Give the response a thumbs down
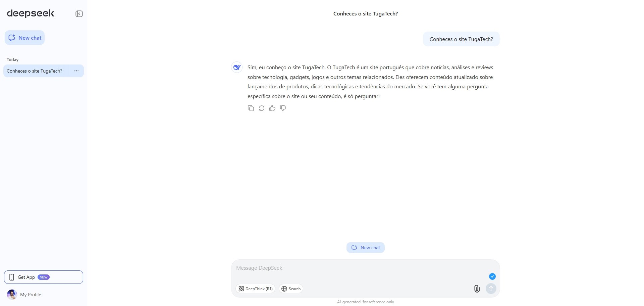The image size is (644, 306). click(283, 108)
